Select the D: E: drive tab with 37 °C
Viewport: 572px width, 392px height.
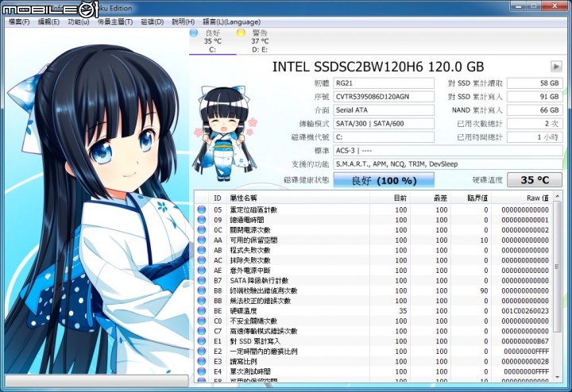260,41
